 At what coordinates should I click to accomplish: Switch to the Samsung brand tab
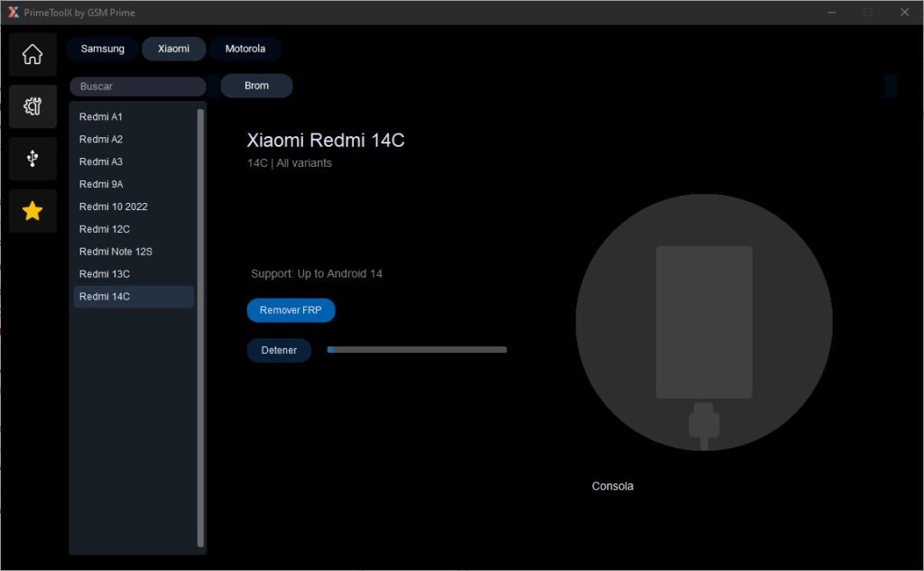click(102, 49)
